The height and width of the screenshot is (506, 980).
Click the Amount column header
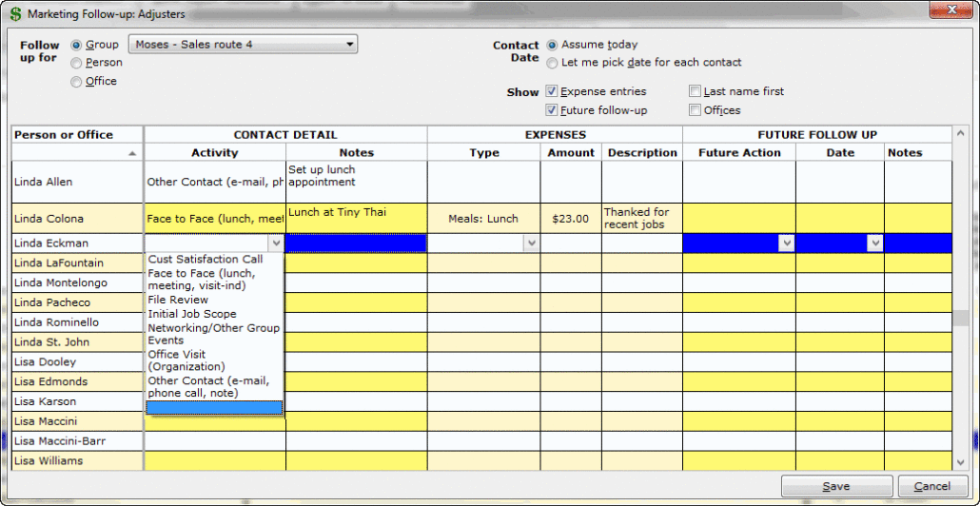click(571, 152)
